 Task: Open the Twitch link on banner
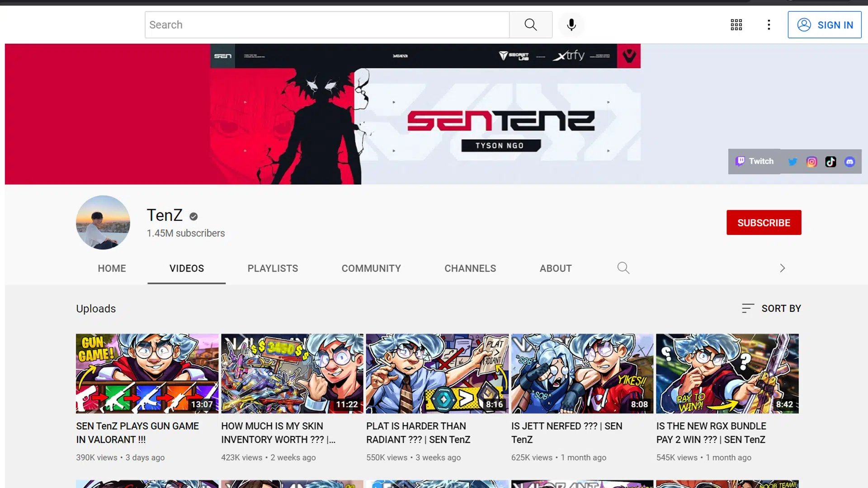(755, 161)
